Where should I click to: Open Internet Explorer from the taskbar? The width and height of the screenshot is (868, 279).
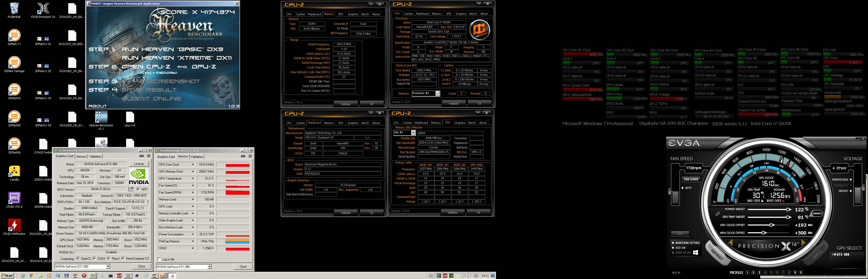click(22, 276)
